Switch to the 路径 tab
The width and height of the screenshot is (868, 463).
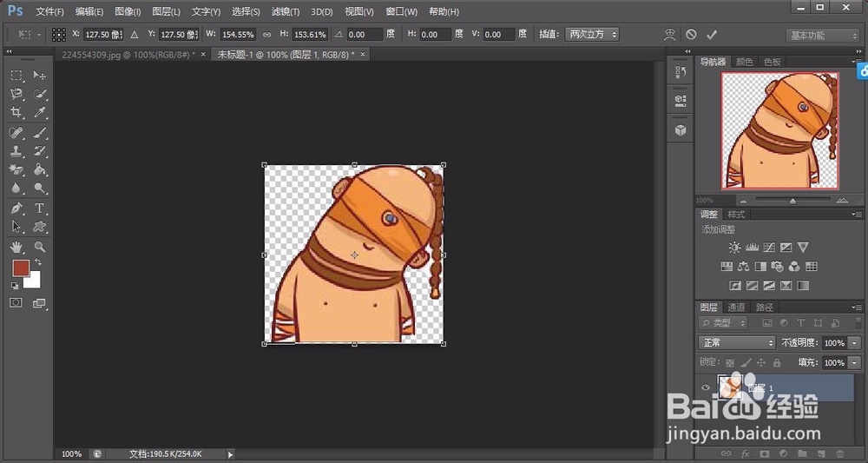[764, 308]
